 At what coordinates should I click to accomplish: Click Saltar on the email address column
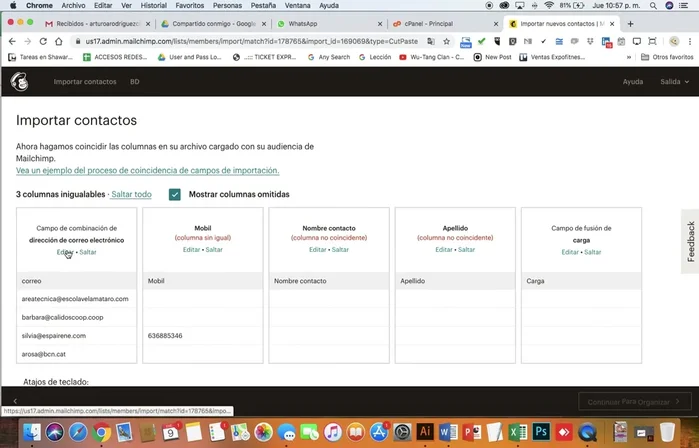(x=88, y=252)
